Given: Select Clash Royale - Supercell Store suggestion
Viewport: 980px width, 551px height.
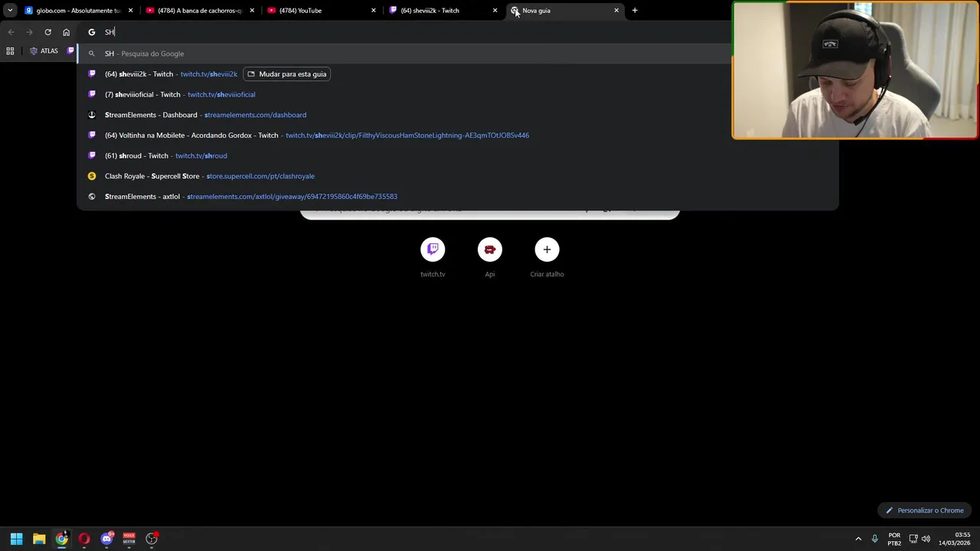Looking at the screenshot, I should (458, 176).
